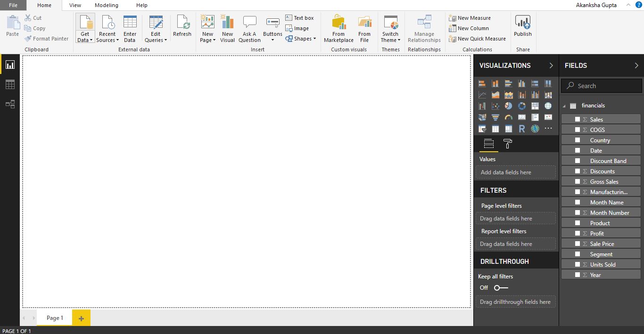This screenshot has height=334, width=644.
Task: Open the Shapes dropdown
Action: tap(301, 39)
